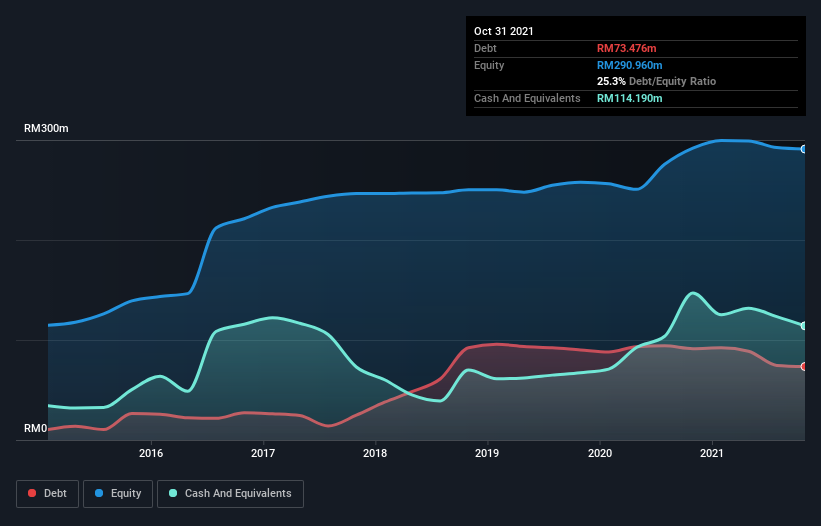Toggle the Equity series legend button
Screen dimensions: 821x526
118,494
